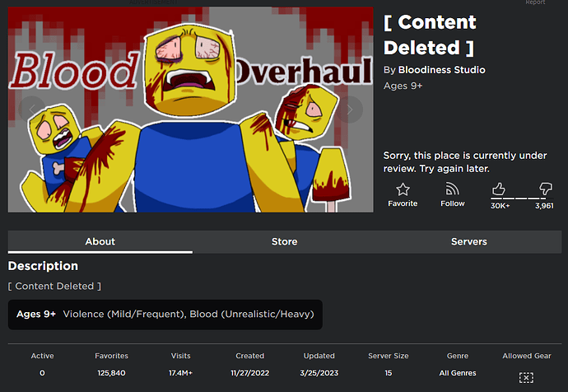Click the 125,840 favorites value

[x=111, y=373]
